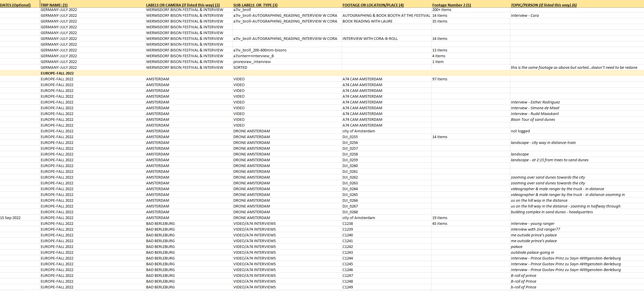The width and height of the screenshot is (644, 291).
Task: Click the LABELS OR CAMERA column header
Action: (x=183, y=5)
